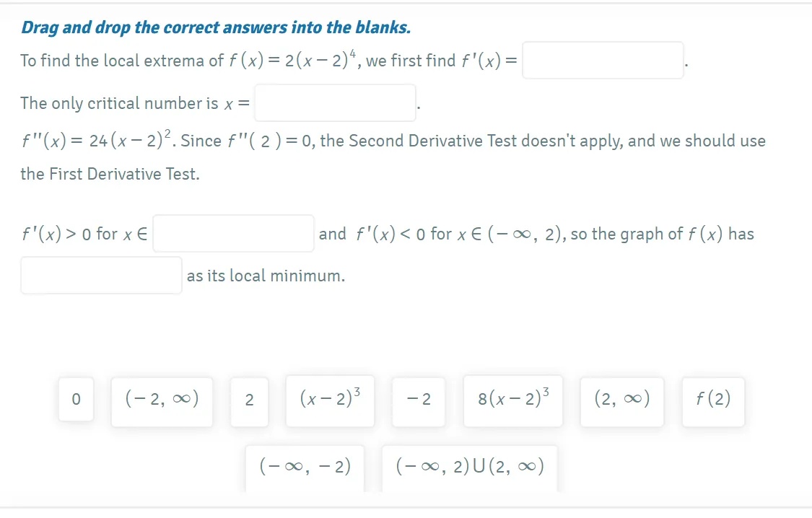Click the local minimum answer blank
812x518 pixels.
click(x=100, y=275)
